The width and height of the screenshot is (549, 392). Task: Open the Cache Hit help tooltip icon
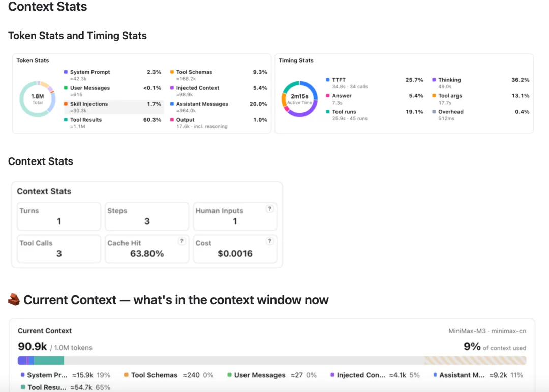tap(181, 241)
